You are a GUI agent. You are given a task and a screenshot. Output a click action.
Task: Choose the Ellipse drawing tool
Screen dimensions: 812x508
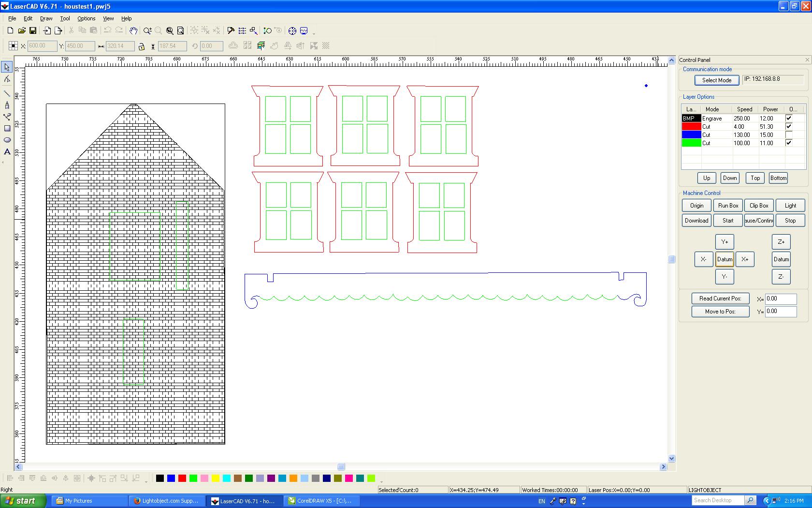tap(7, 140)
